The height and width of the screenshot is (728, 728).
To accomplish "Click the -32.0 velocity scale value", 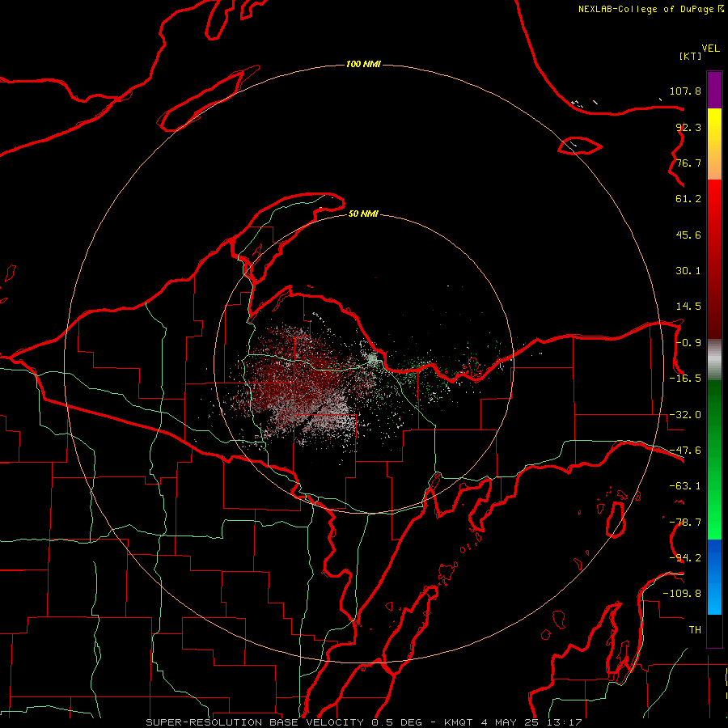I will point(685,415).
